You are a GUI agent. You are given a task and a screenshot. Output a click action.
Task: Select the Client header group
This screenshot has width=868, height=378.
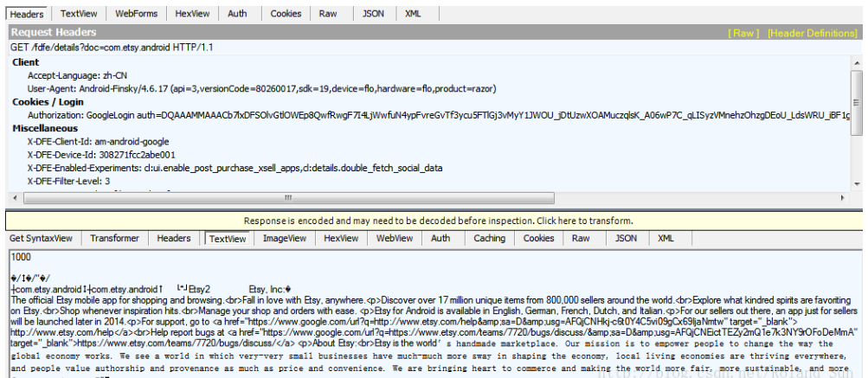pos(26,62)
